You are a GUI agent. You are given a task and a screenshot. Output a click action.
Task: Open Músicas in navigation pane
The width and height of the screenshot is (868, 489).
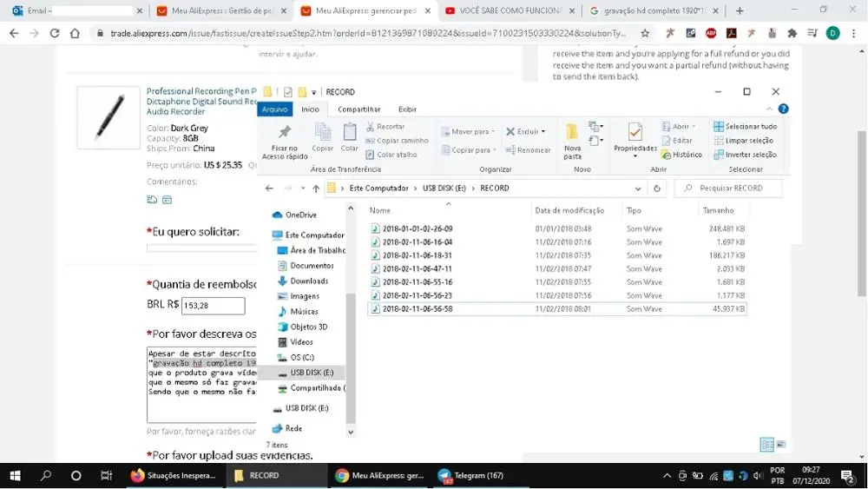tap(298, 312)
